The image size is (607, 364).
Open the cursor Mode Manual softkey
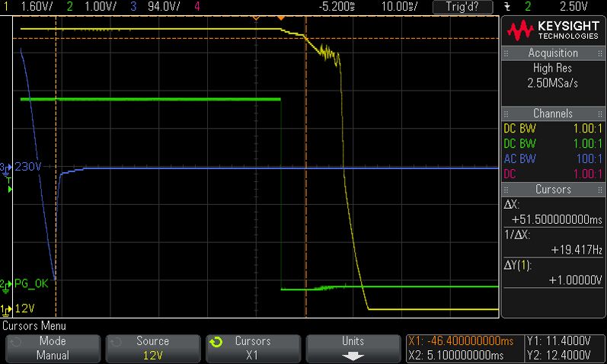(x=53, y=348)
